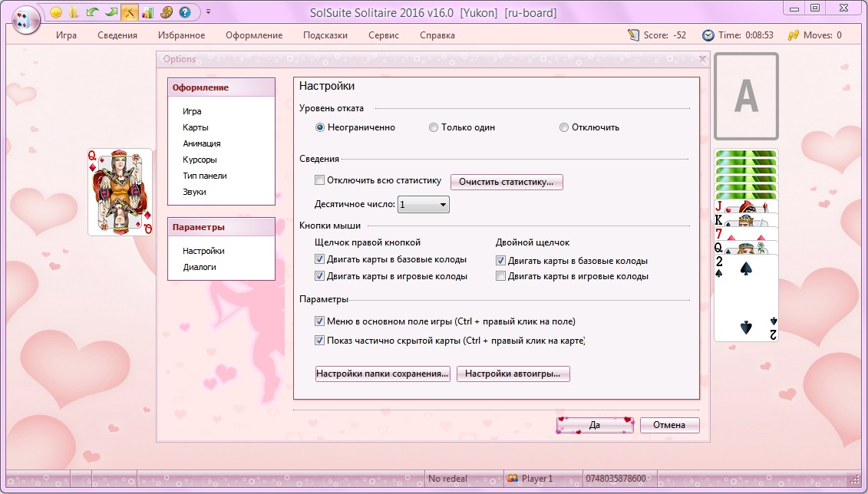Click the yellow sun new game icon
Viewport: 868px width, 494px height.
point(57,12)
